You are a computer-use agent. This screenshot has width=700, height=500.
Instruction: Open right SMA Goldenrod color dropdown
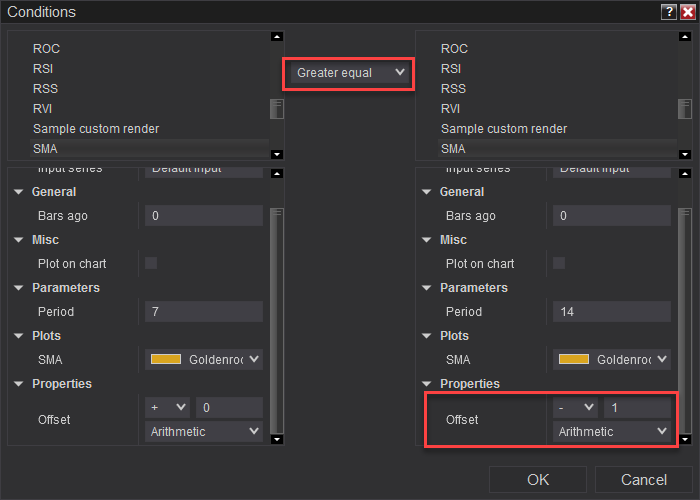(x=612, y=359)
